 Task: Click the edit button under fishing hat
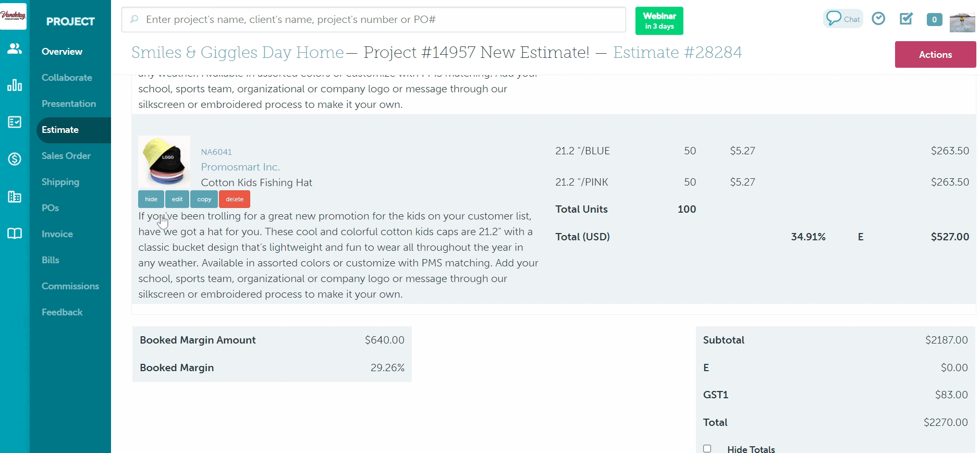(177, 199)
